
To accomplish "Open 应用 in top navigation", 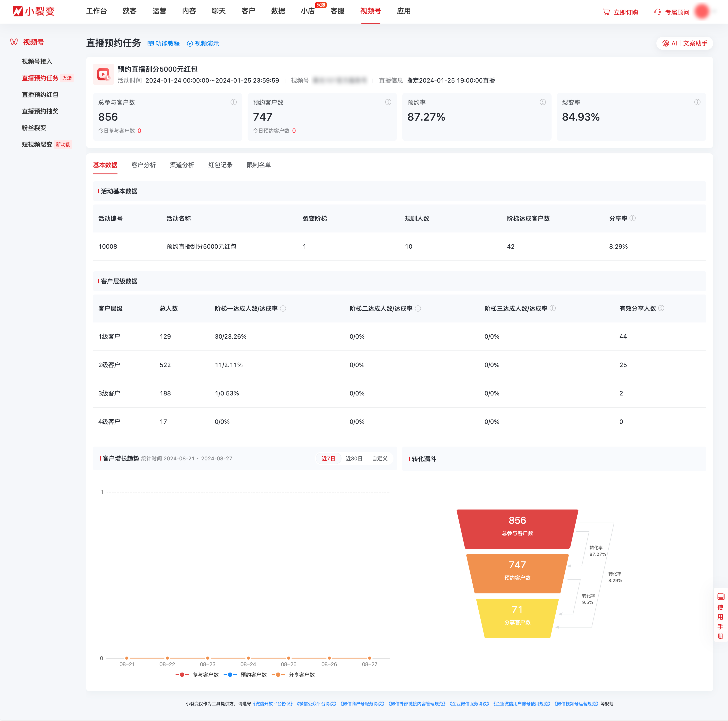I will pyautogui.click(x=404, y=11).
